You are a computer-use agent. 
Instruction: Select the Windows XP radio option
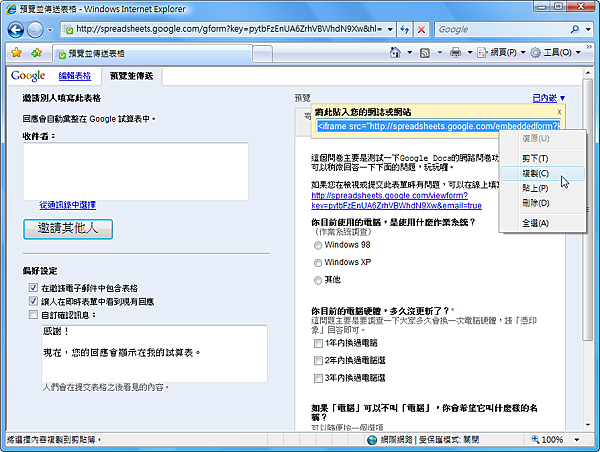[318, 263]
